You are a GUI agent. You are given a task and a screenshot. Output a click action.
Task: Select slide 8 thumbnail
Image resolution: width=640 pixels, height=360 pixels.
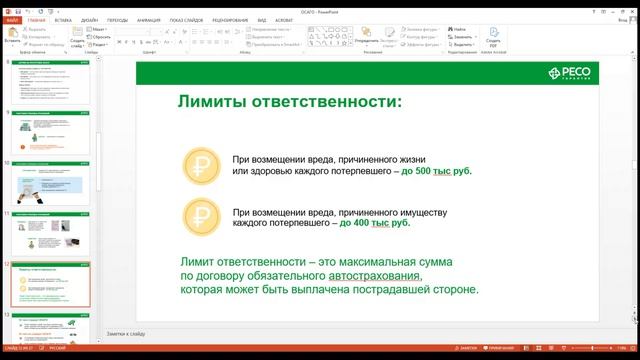pos(51,82)
